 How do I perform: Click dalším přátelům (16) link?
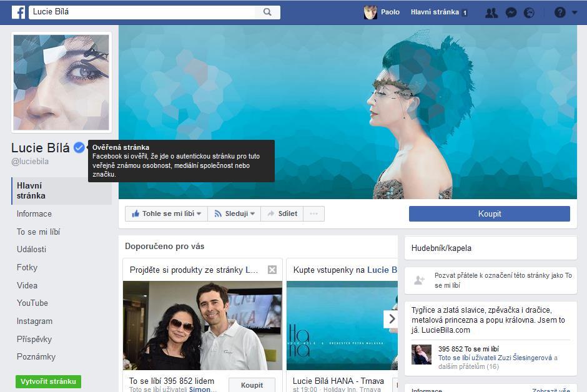point(469,366)
